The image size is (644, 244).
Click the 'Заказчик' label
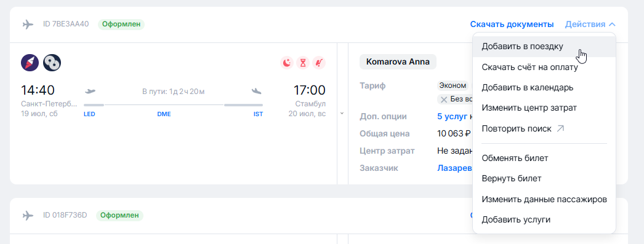click(379, 168)
